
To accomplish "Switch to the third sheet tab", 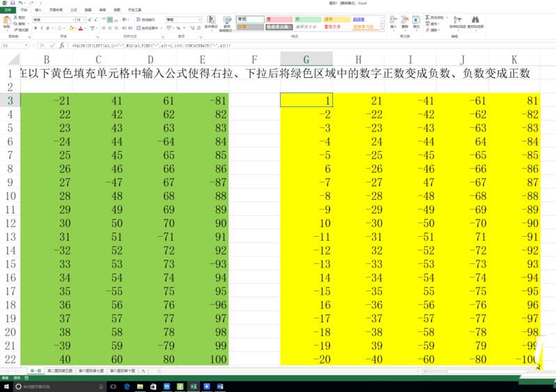I will pos(91,370).
